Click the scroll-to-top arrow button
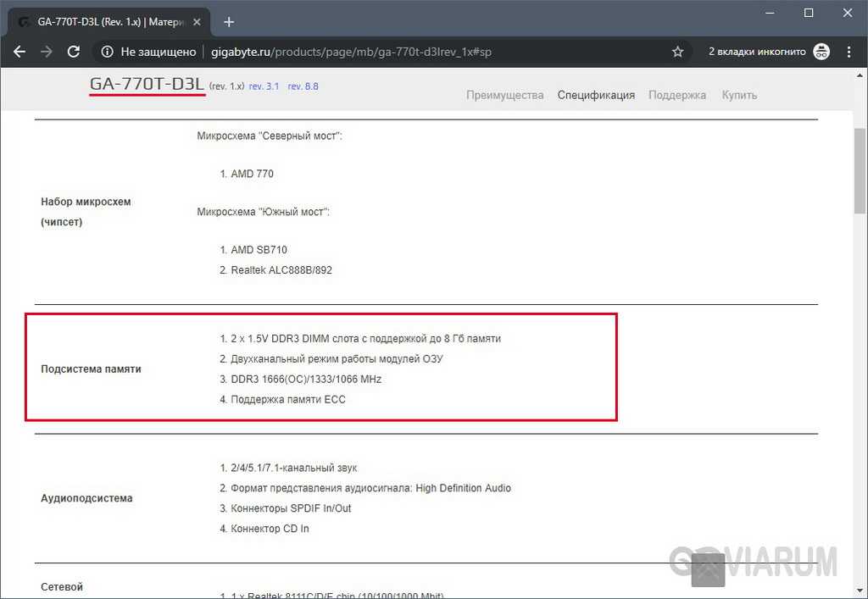868x599 pixels. [709, 568]
